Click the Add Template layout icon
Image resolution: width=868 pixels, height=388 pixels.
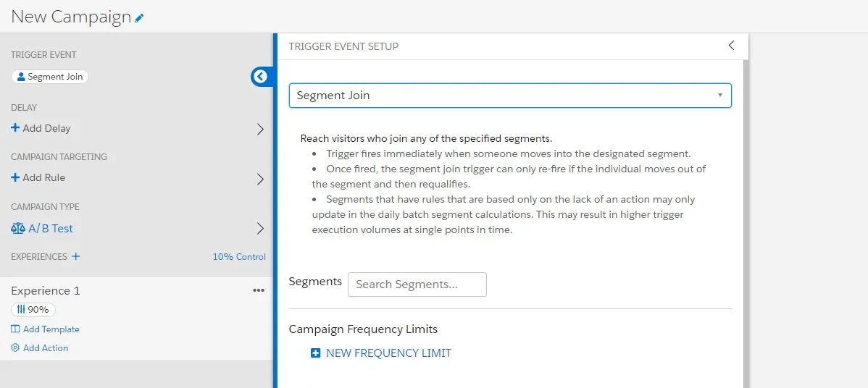click(x=15, y=329)
